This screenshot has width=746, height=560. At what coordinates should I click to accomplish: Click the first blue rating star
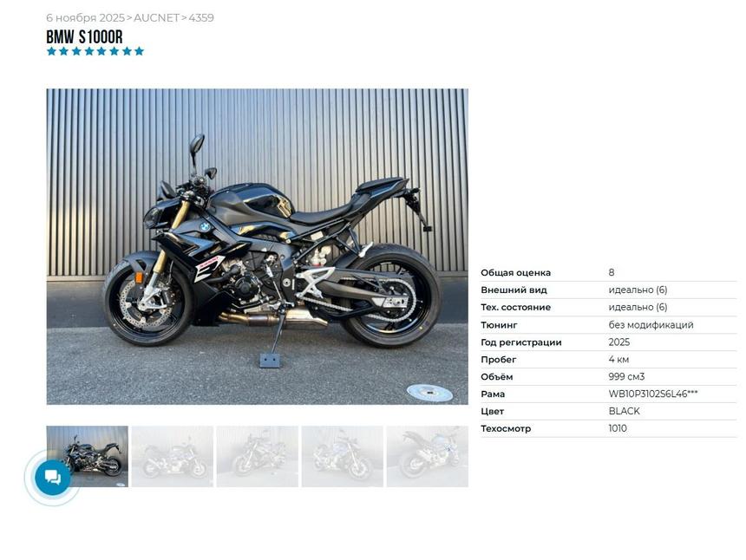(51, 51)
